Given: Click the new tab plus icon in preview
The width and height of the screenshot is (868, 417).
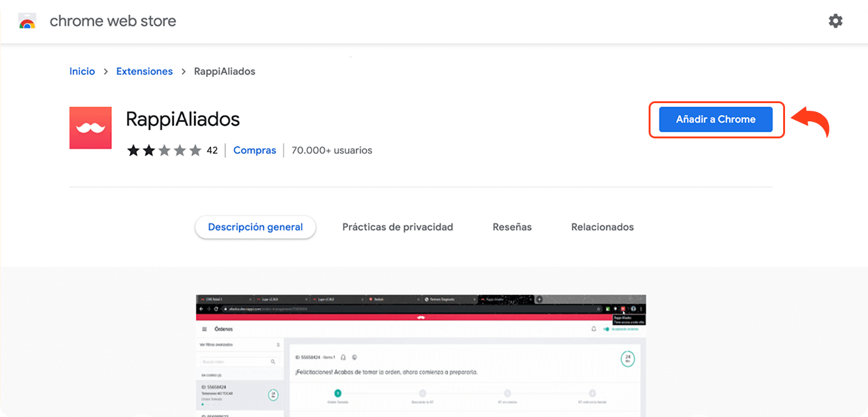Looking at the screenshot, I should tap(539, 299).
